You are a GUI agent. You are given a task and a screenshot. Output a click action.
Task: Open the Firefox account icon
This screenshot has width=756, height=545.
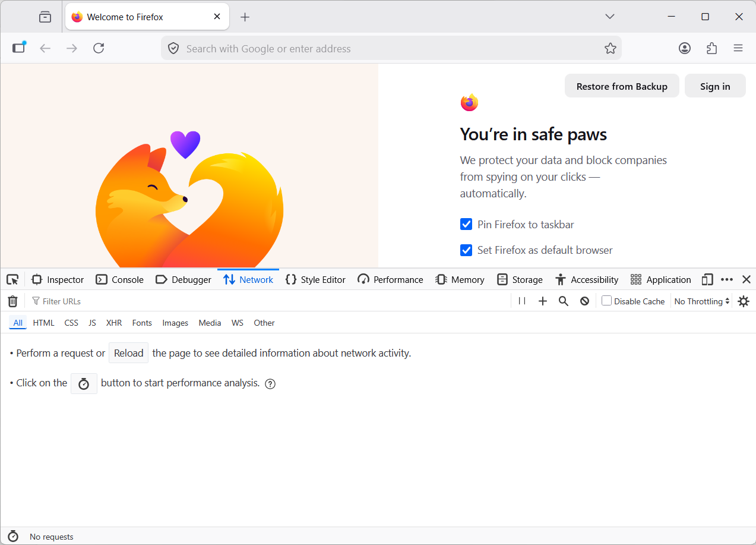pyautogui.click(x=685, y=48)
